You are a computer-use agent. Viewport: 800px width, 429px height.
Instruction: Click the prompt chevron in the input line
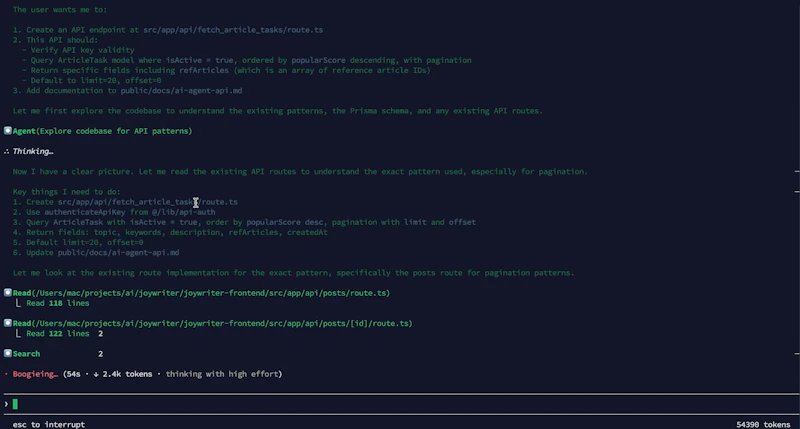(6, 404)
